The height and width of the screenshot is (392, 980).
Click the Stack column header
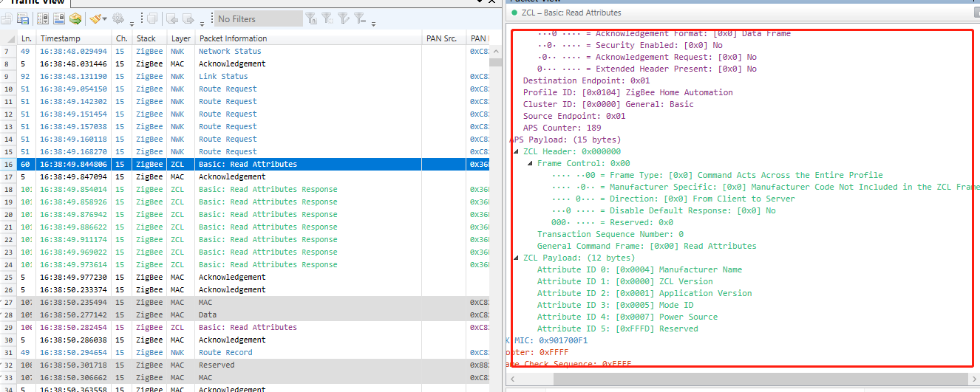click(x=151, y=38)
